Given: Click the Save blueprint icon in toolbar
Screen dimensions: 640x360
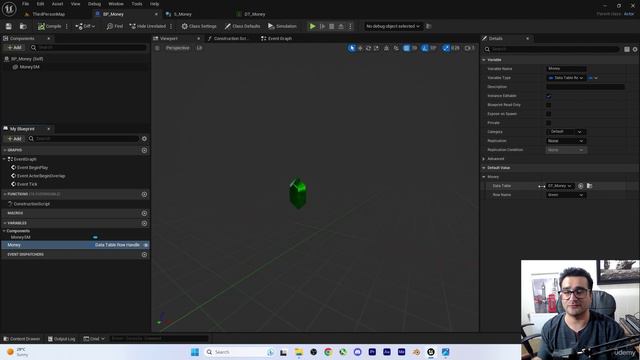Looking at the screenshot, I should [9, 26].
